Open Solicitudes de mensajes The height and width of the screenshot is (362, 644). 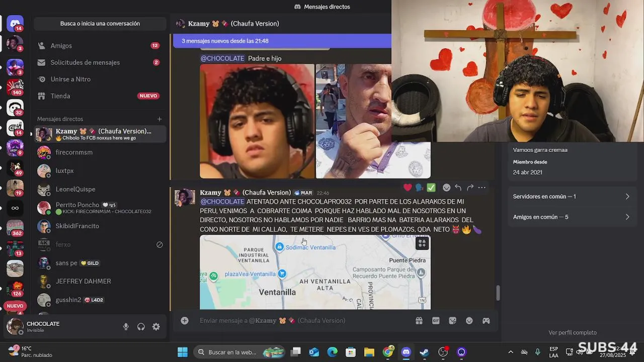click(x=100, y=62)
